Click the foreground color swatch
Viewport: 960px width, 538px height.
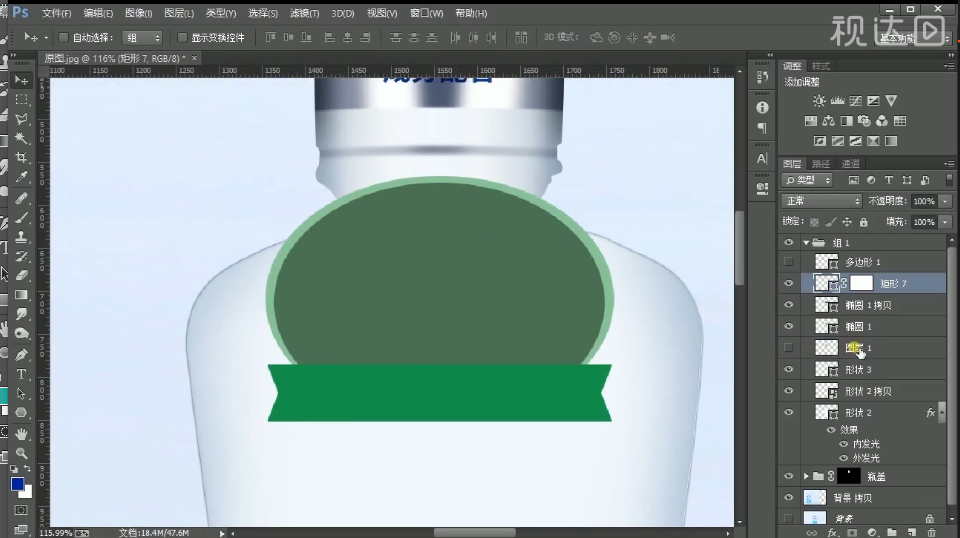[x=17, y=484]
